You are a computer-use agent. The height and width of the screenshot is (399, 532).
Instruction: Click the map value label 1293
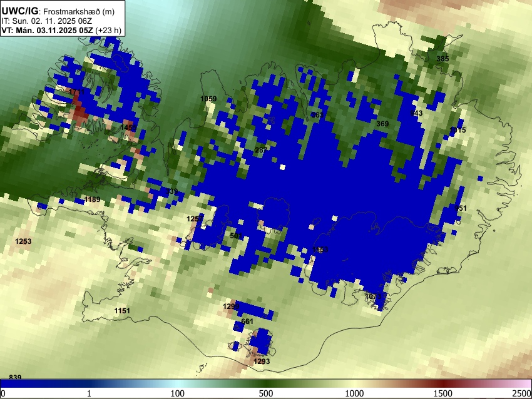262,361
